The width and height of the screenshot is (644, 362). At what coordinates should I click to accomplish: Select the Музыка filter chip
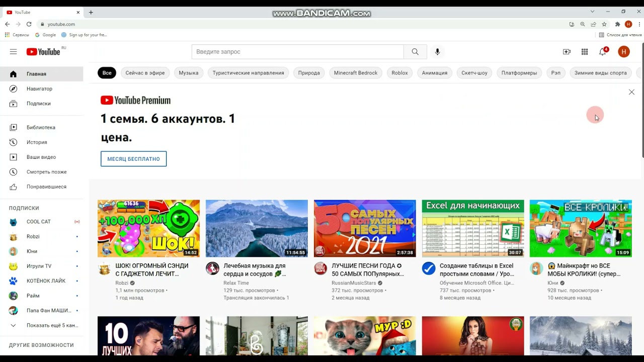pos(189,73)
